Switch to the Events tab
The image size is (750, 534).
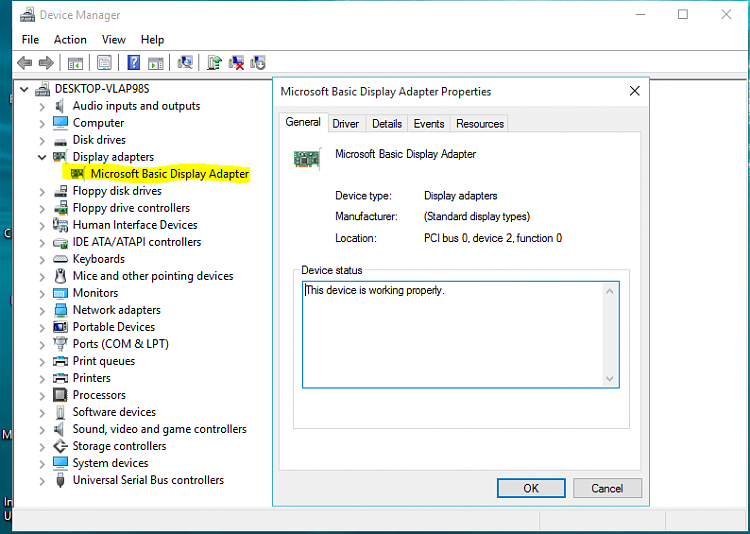[x=429, y=124]
